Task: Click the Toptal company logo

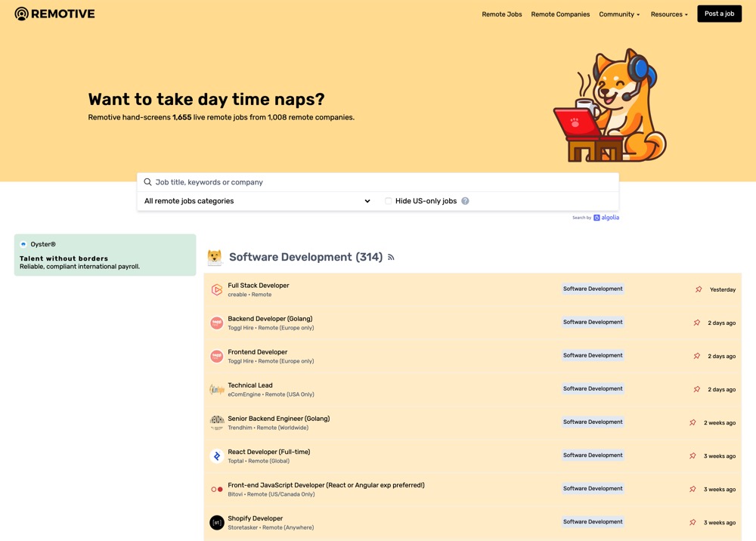Action: pos(217,456)
